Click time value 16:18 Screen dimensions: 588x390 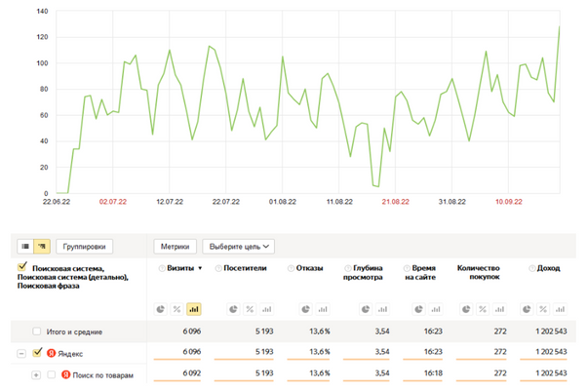433,373
